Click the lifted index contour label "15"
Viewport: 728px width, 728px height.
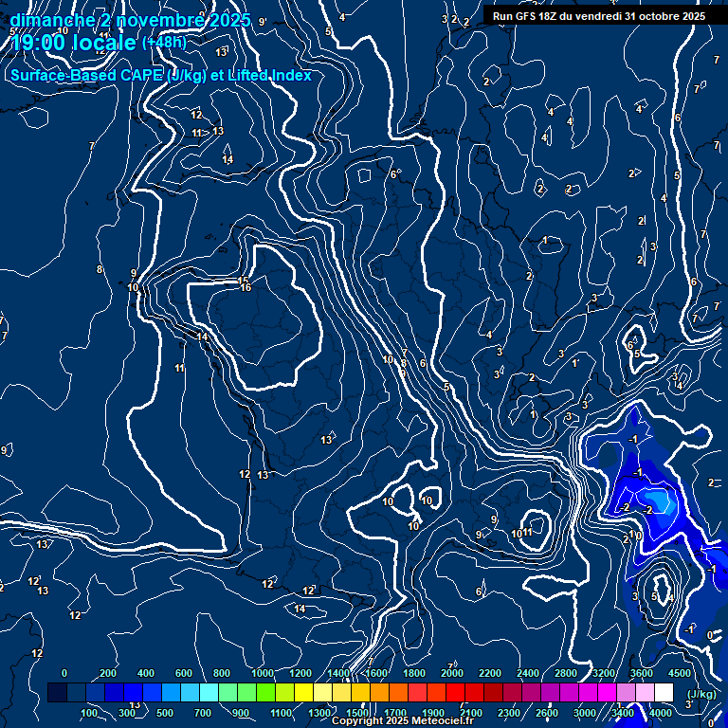pos(244,281)
